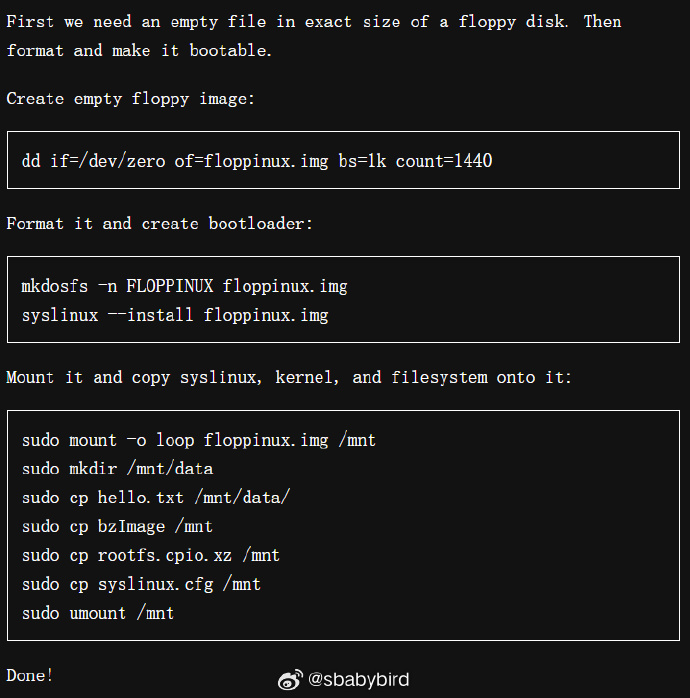
Task: Click the "Format it and create bootloader:" text
Action: tap(160, 223)
